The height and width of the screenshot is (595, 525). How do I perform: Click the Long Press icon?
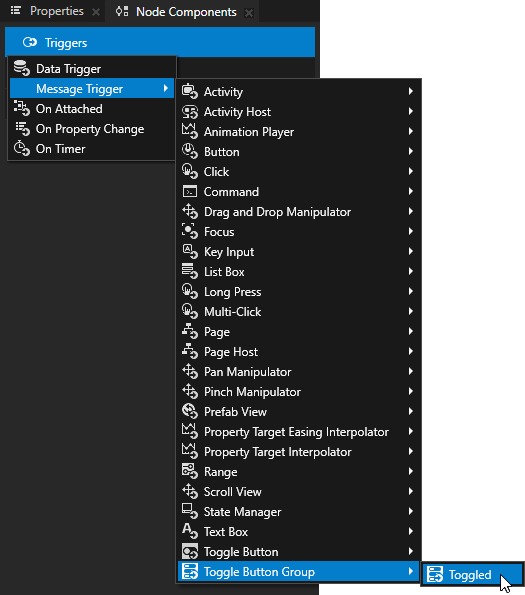click(190, 291)
